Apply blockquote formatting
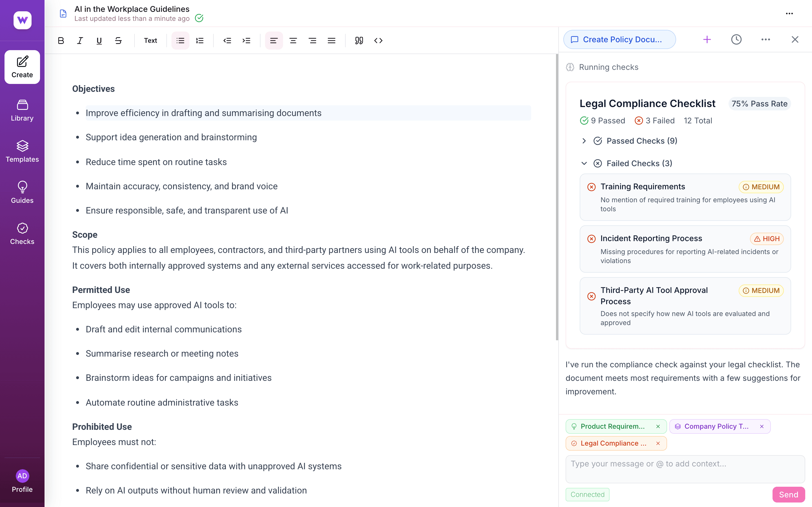812x507 pixels. click(359, 40)
